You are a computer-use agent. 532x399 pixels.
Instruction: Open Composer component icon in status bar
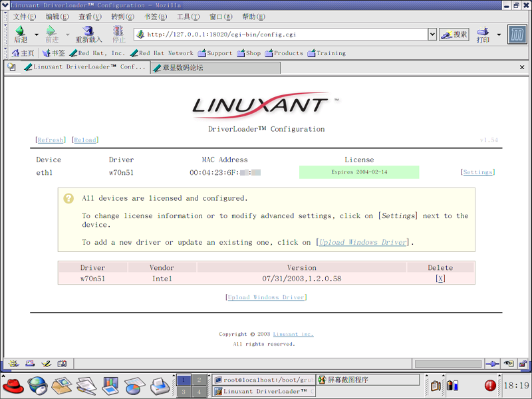46,364
